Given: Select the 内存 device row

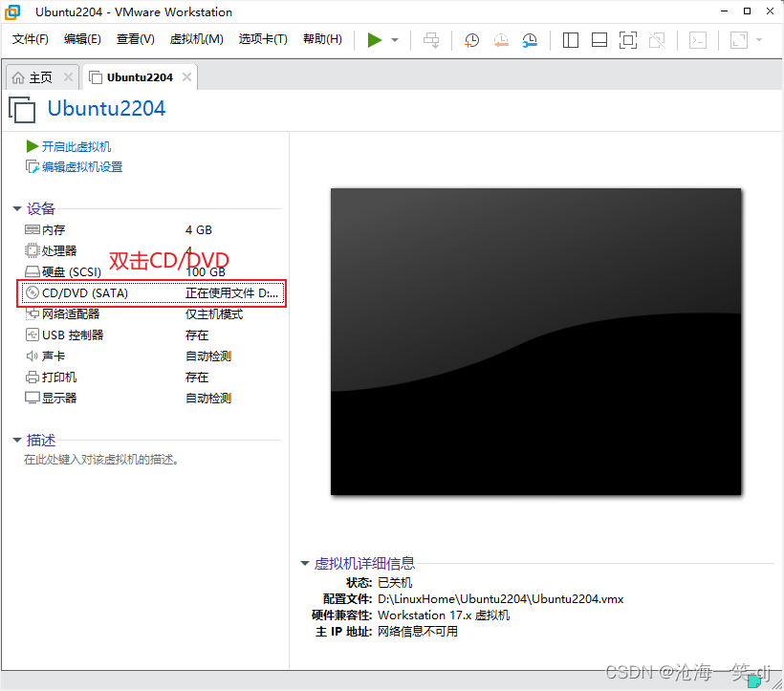Looking at the screenshot, I should pyautogui.click(x=151, y=229).
